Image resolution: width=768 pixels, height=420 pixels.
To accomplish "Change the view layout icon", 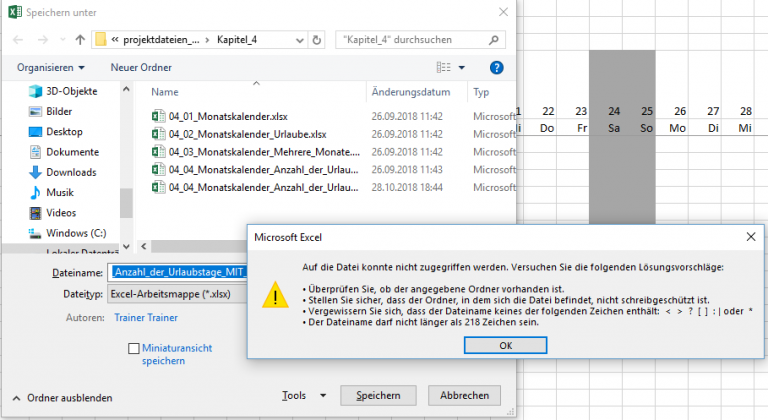I will tap(443, 68).
